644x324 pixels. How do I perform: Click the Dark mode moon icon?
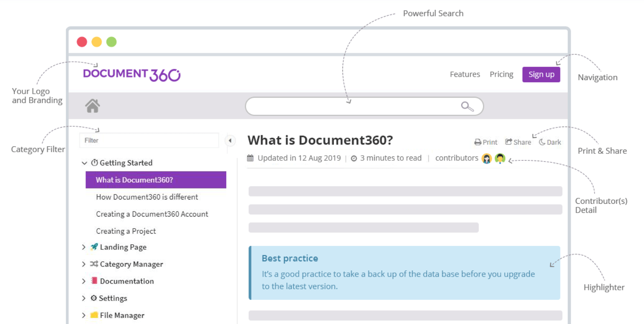[542, 142]
